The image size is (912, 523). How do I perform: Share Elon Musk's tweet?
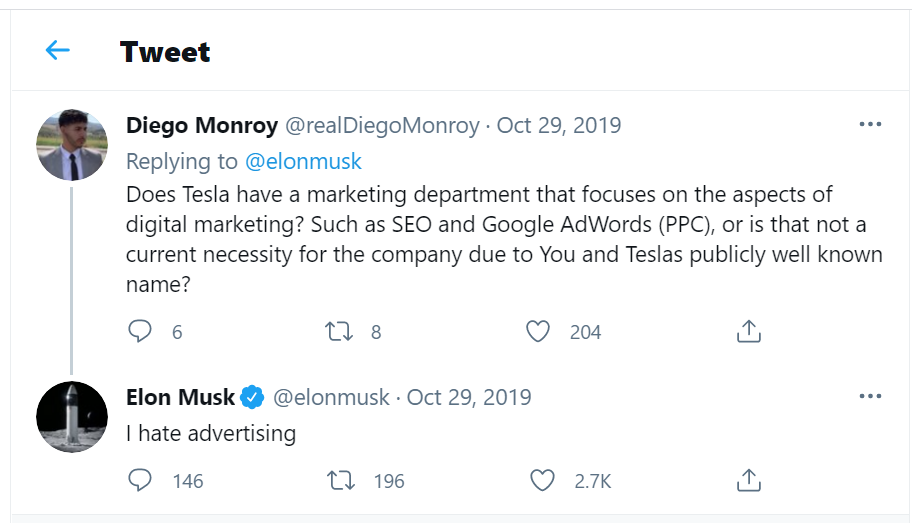point(749,481)
